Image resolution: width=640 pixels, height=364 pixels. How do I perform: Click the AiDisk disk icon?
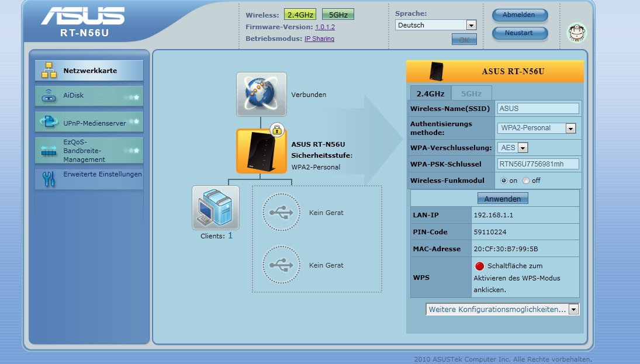pos(49,96)
